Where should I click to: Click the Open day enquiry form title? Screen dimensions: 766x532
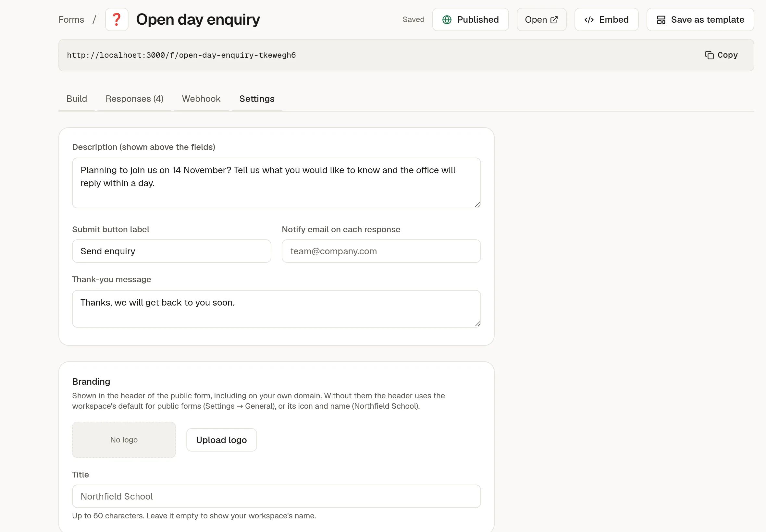click(x=198, y=19)
